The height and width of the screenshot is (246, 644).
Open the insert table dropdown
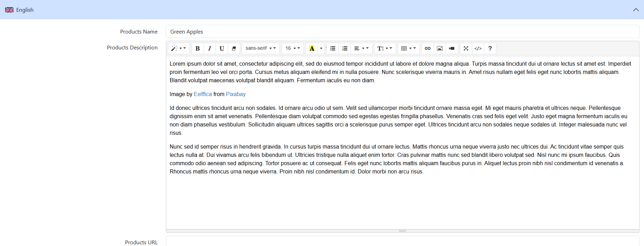tap(409, 48)
